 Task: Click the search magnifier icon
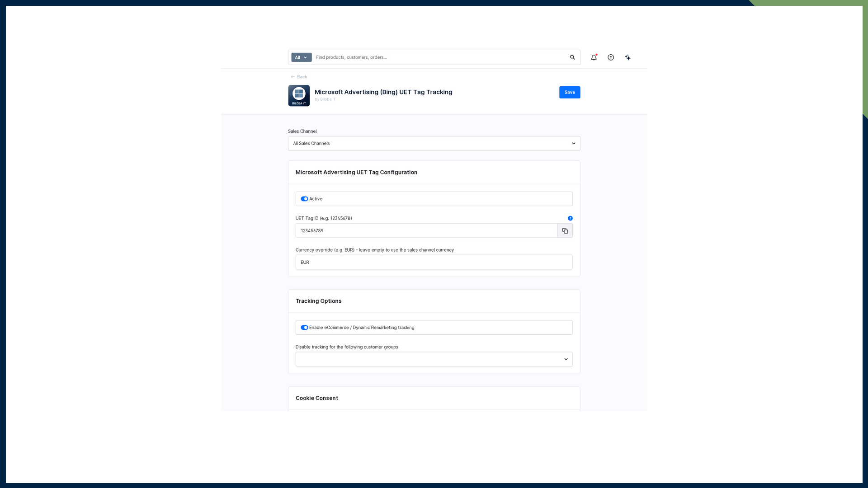click(x=572, y=57)
